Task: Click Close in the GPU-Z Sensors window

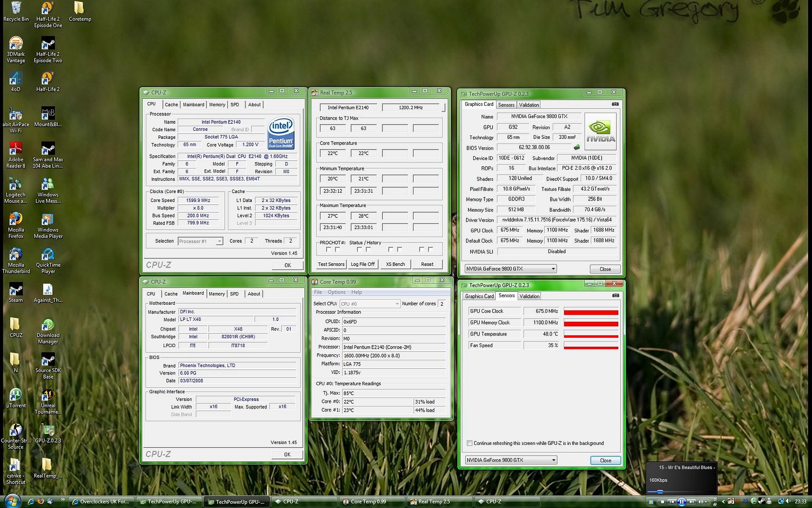Action: tap(606, 460)
